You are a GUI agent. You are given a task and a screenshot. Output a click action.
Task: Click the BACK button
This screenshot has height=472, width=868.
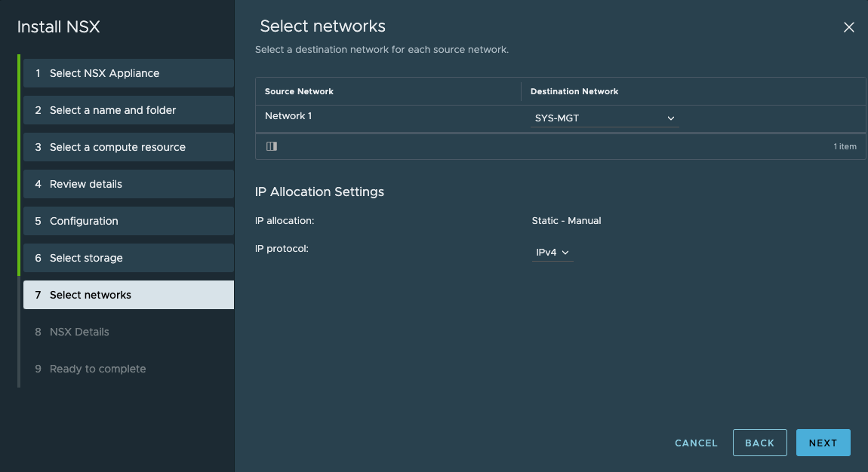(759, 443)
